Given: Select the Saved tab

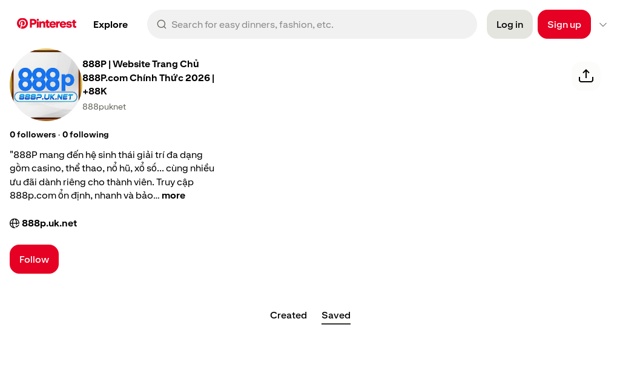Looking at the screenshot, I should pos(336,315).
